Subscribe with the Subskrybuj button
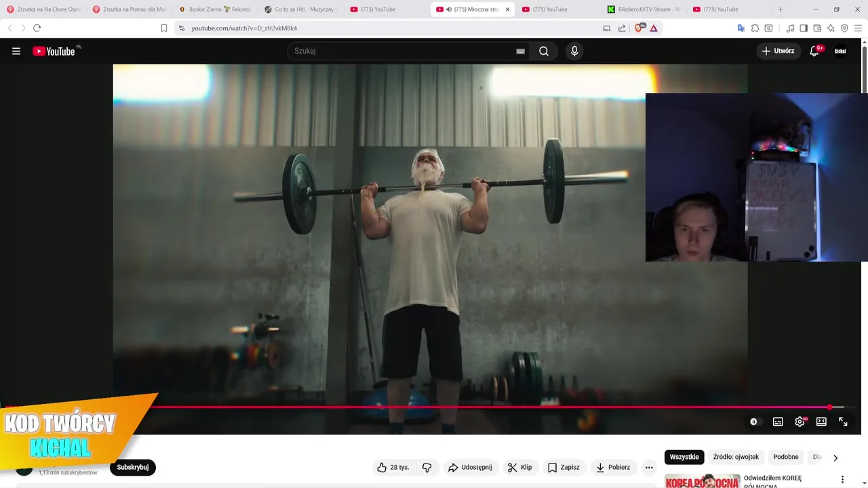 coord(132,467)
